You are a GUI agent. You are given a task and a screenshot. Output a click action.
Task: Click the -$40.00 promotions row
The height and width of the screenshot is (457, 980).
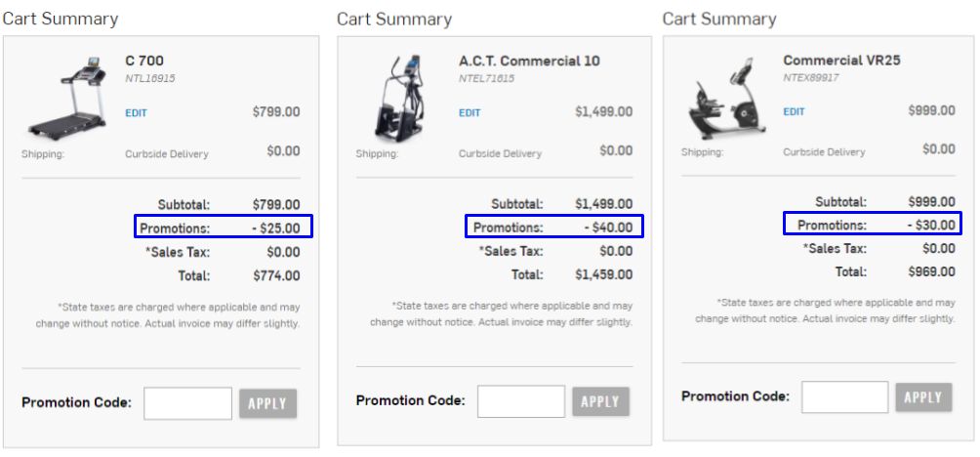[554, 226]
